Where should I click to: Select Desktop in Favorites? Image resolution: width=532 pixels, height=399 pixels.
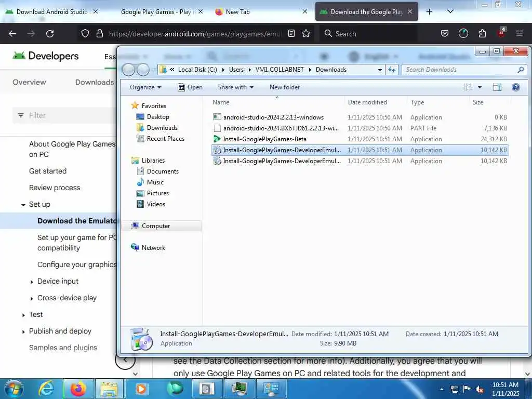(158, 117)
